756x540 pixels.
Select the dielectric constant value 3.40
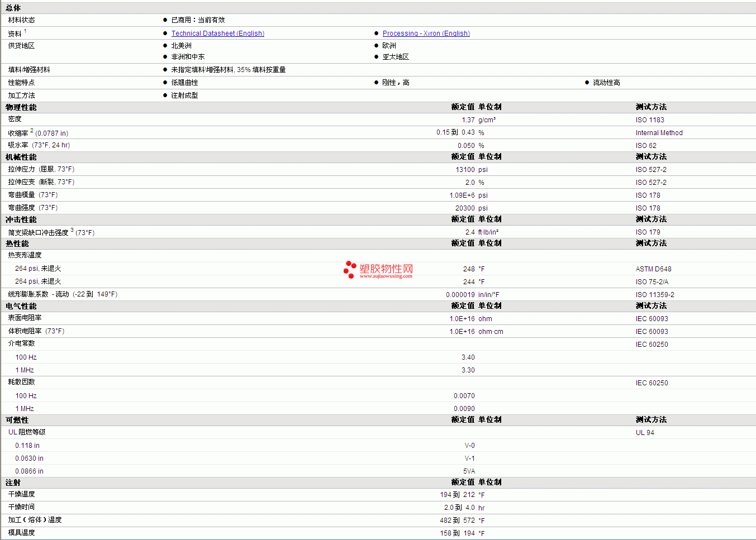point(468,357)
